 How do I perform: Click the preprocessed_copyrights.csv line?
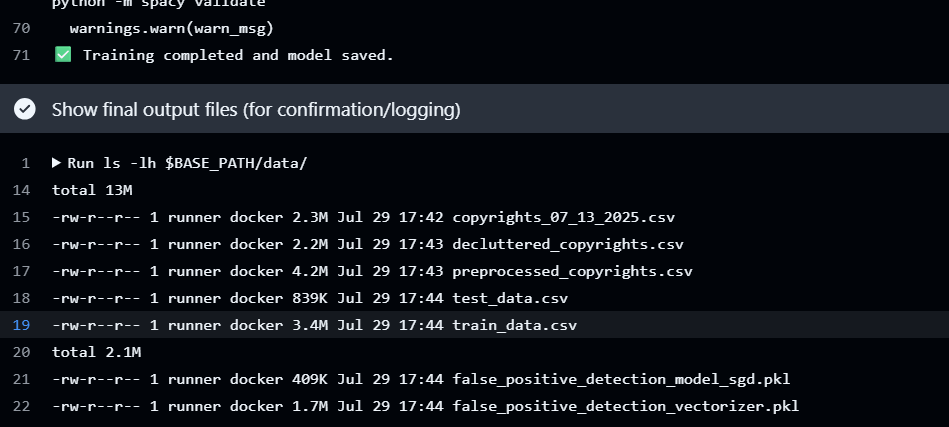coord(474,271)
